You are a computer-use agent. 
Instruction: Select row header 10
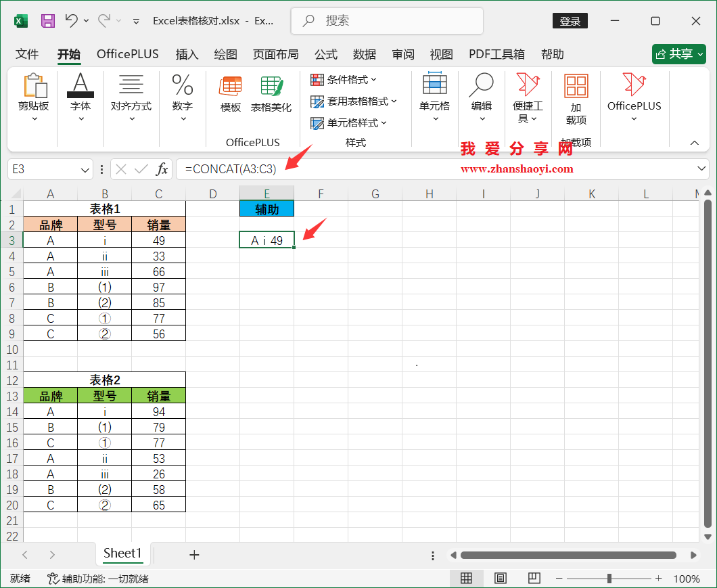coord(12,350)
